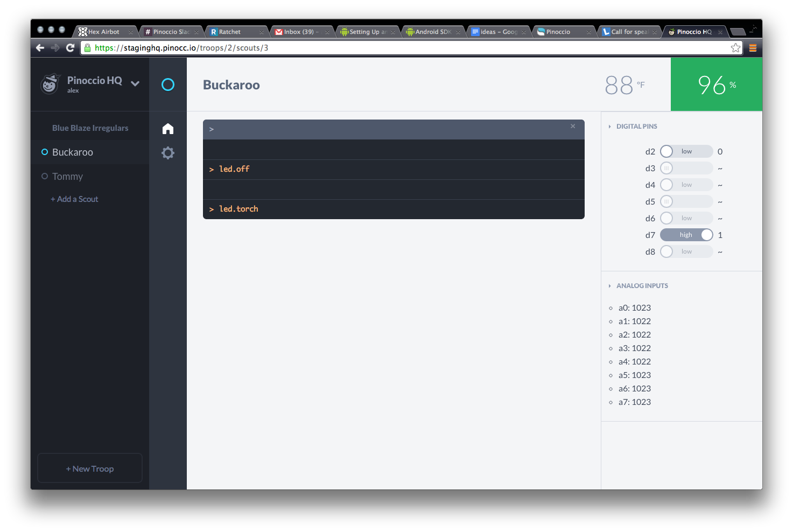Close the command console panel

[x=573, y=126]
